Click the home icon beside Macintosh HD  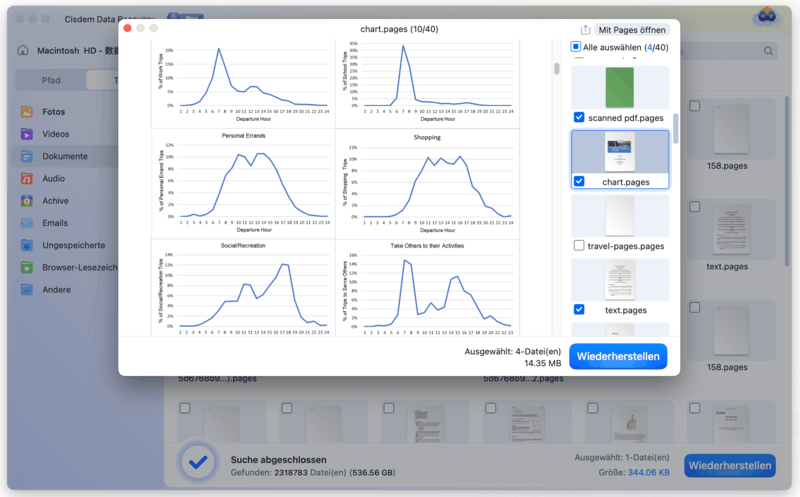23,50
